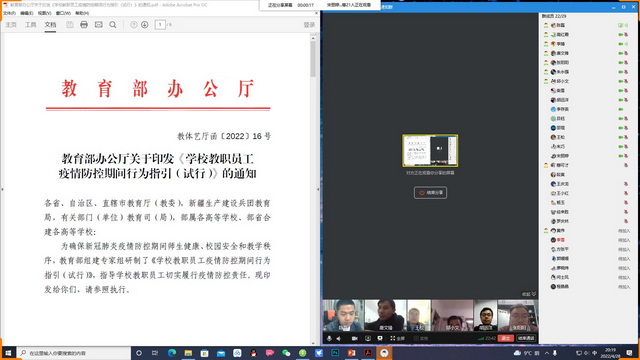Viewport: 640px width, 360px height.
Task: Open the chat bubble icon in meeting toolbar
Action: [380, 338]
